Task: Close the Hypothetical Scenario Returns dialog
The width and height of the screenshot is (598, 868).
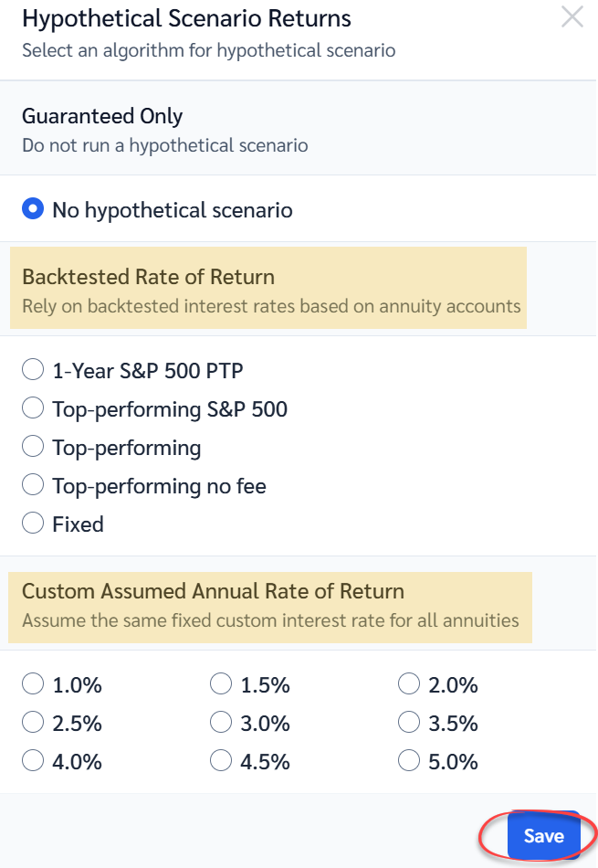Action: point(572,17)
